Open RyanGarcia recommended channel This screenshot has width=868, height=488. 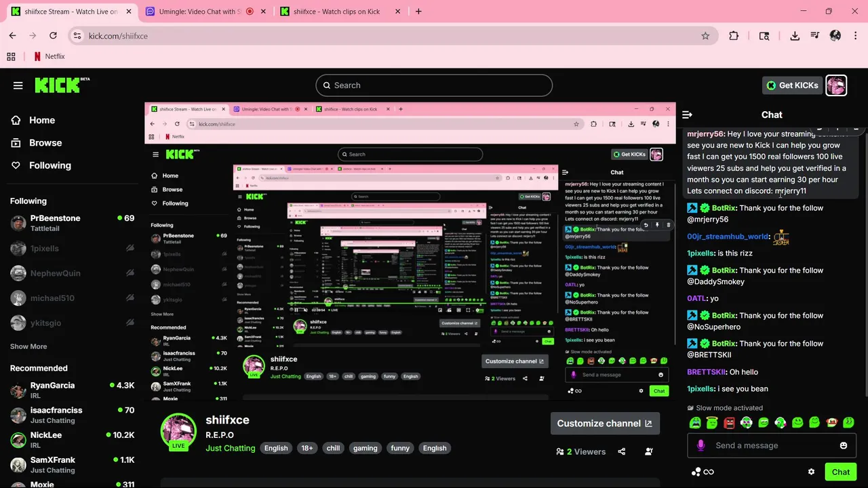coord(72,390)
